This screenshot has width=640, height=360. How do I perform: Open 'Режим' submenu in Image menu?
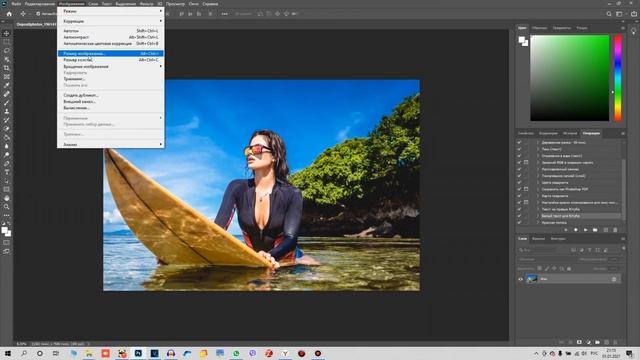coord(111,11)
